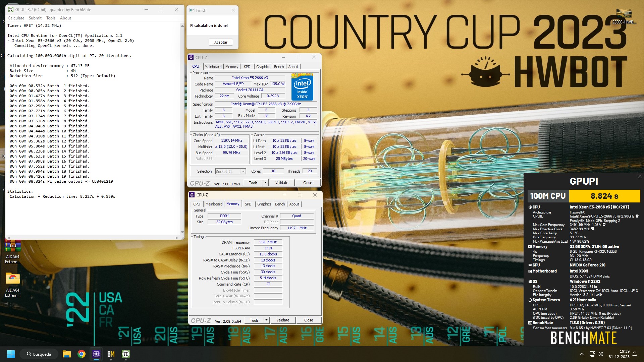Click GPUPI window title pi icon
Viewport: 644px width, 362px height.
(x=11, y=9)
